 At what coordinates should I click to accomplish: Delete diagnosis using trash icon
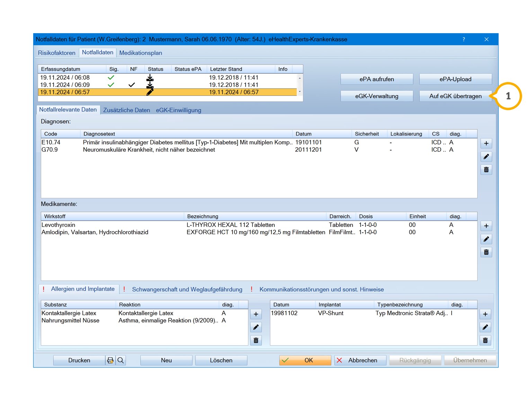click(486, 170)
